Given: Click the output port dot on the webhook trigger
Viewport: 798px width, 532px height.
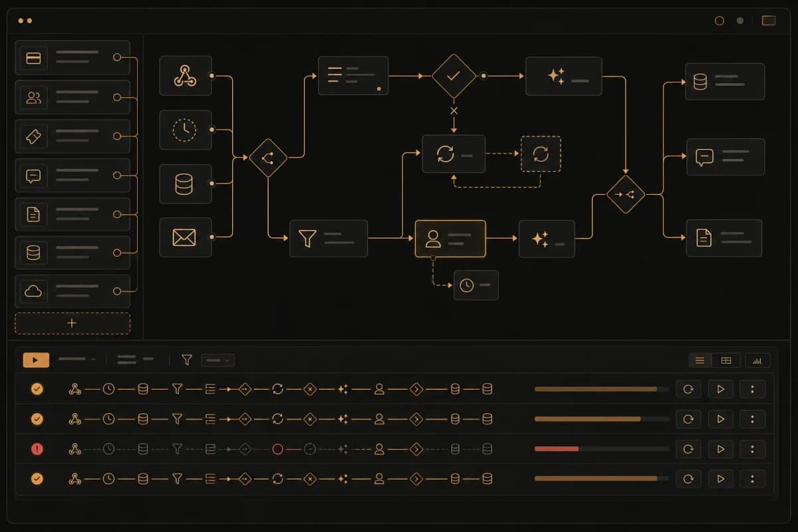Looking at the screenshot, I should click(x=211, y=76).
